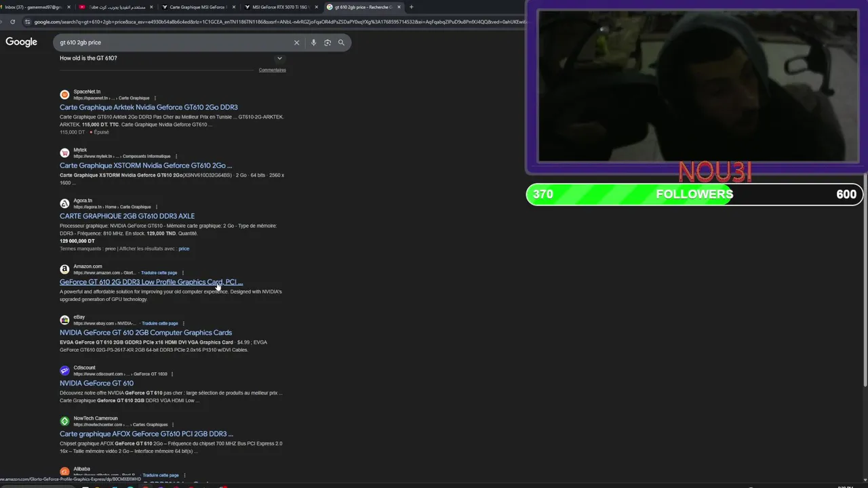Click the Mytek site favicon
The height and width of the screenshot is (488, 868).
64,153
